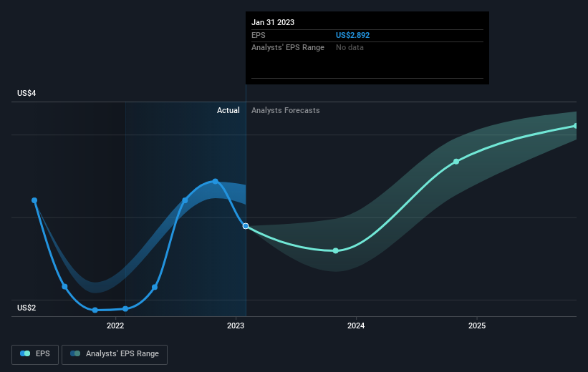Click the 'Analysts' EPS Range' tooltip row label
This screenshot has width=588, height=372.
pyautogui.click(x=288, y=48)
